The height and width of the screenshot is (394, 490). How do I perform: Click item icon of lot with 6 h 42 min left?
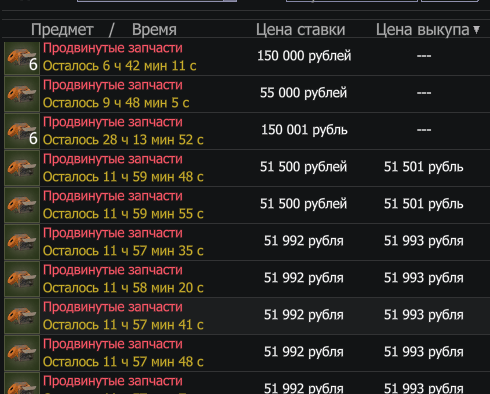pyautogui.click(x=22, y=58)
